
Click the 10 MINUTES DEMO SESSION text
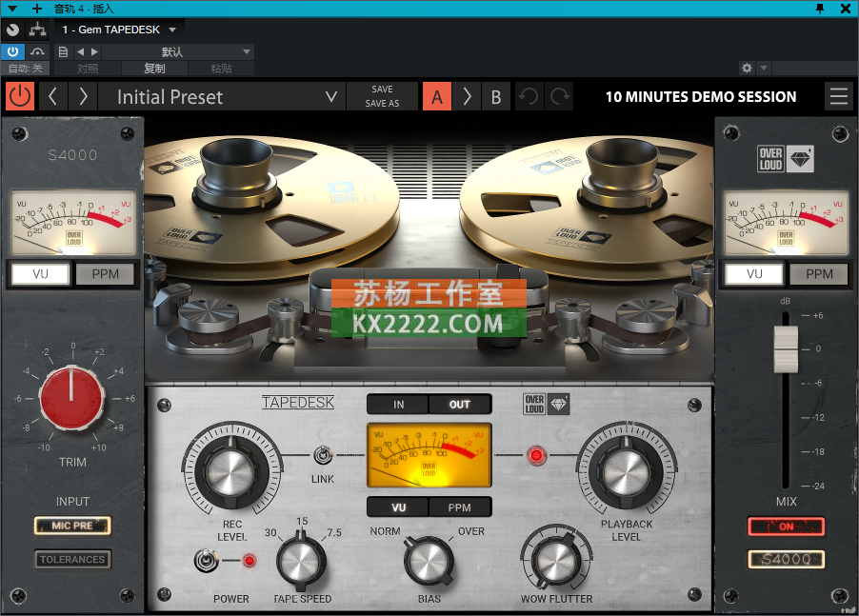(x=701, y=97)
